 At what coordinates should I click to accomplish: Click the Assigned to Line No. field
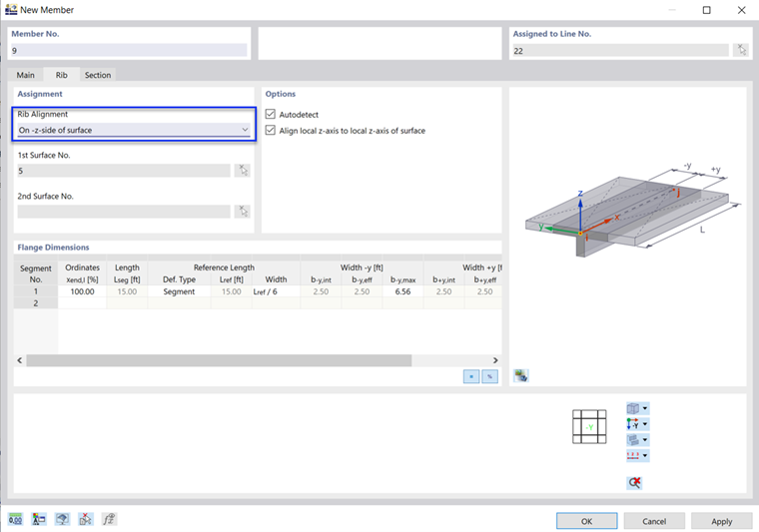coord(620,50)
